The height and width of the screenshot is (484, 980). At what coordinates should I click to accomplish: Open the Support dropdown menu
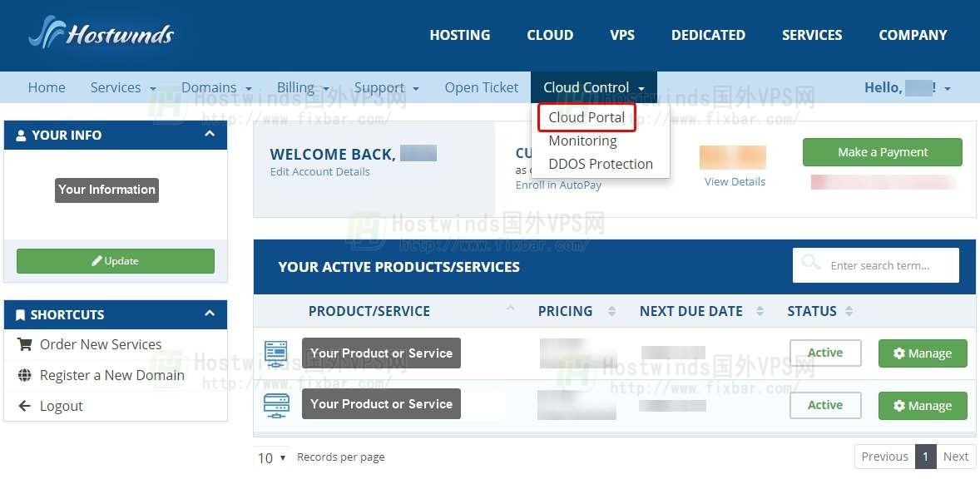(386, 87)
